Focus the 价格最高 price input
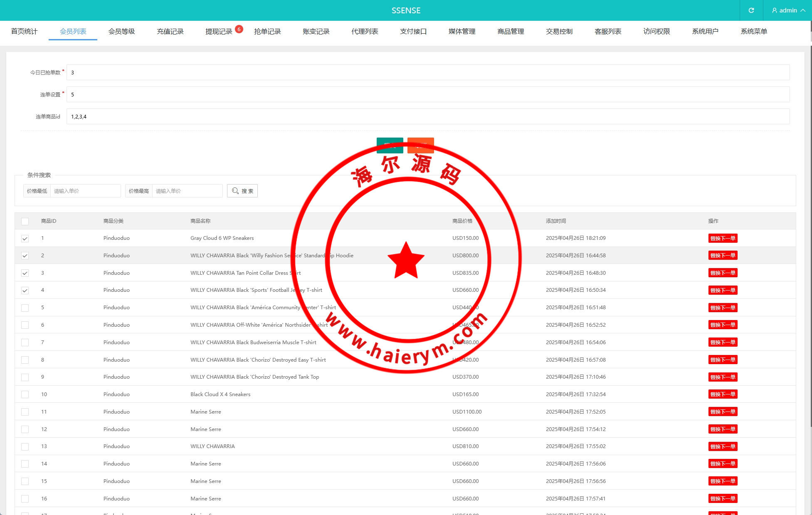The image size is (812, 515). 187,191
